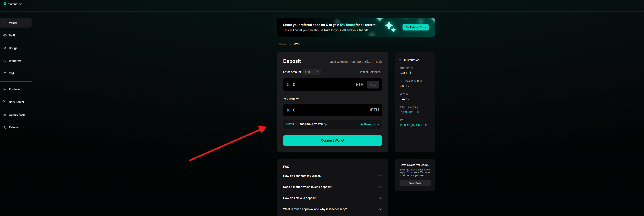This screenshot has height=216, width=644.
Task: Click the tETH breadcrumb
Action: click(296, 45)
